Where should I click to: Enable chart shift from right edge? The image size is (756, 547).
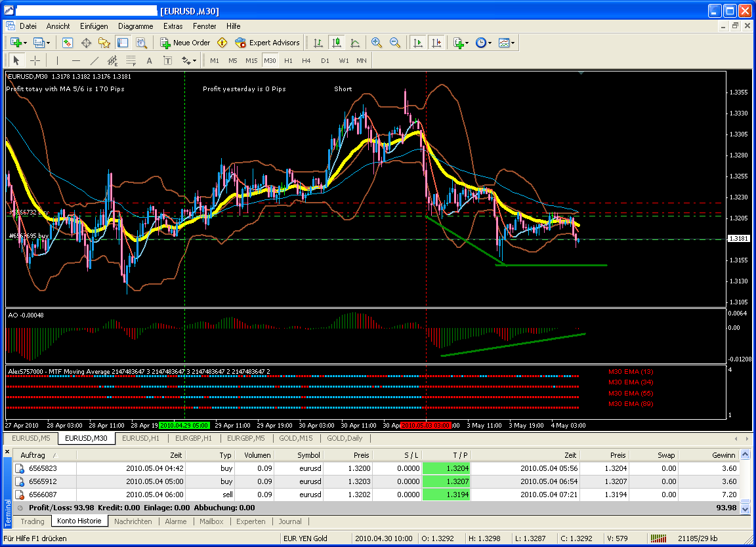point(436,43)
